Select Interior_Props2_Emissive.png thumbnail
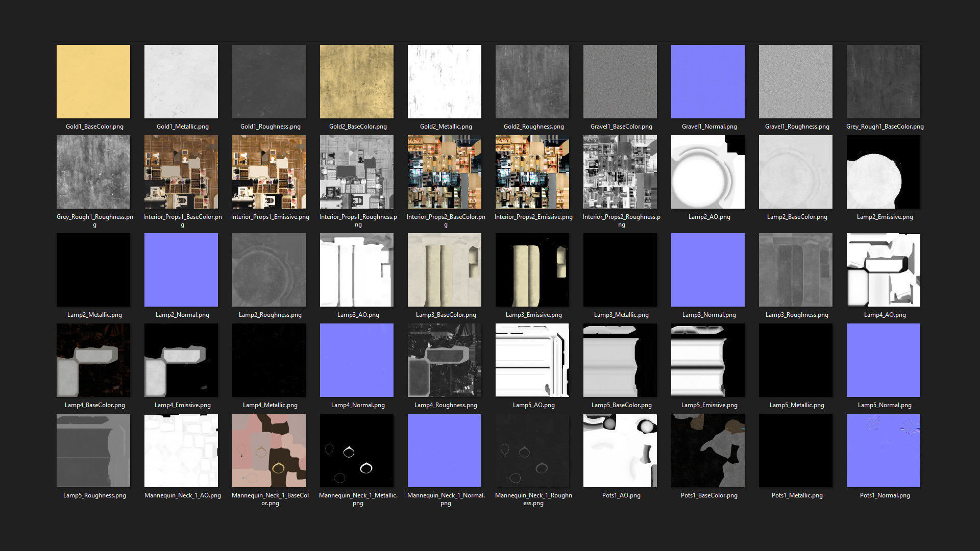This screenshot has width=980, height=551. tap(532, 172)
